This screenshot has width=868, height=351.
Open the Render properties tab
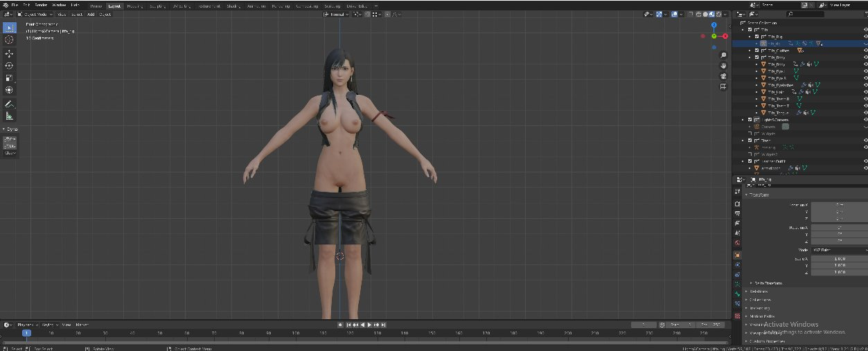(737, 204)
